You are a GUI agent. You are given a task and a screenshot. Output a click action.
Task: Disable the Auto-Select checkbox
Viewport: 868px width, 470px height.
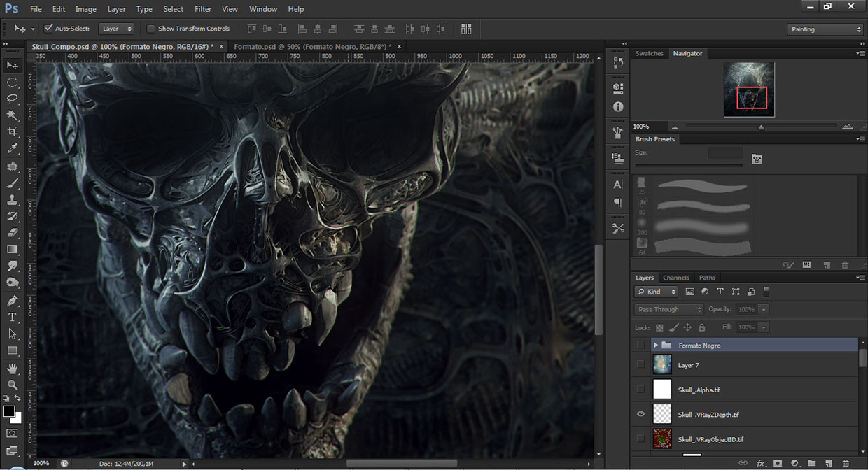48,29
